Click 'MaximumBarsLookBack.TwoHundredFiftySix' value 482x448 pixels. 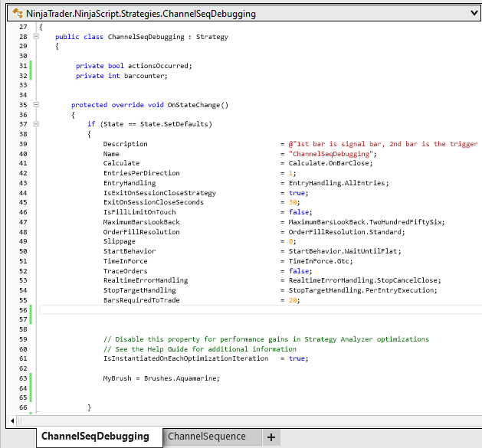coord(365,222)
